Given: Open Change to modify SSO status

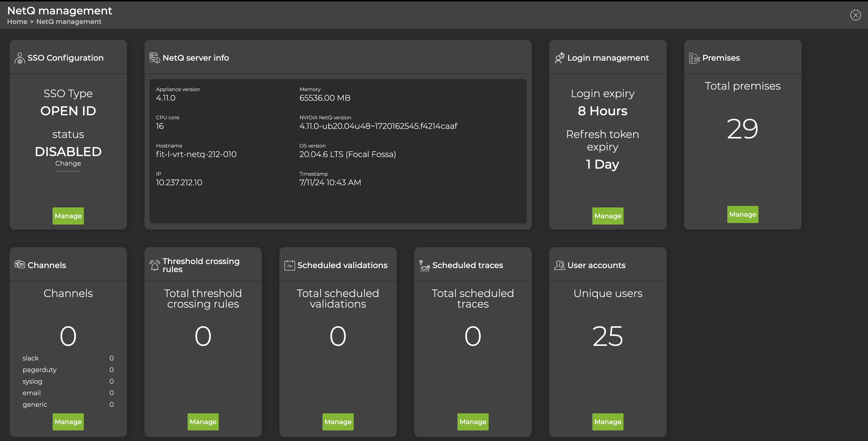Looking at the screenshot, I should click(x=68, y=163).
